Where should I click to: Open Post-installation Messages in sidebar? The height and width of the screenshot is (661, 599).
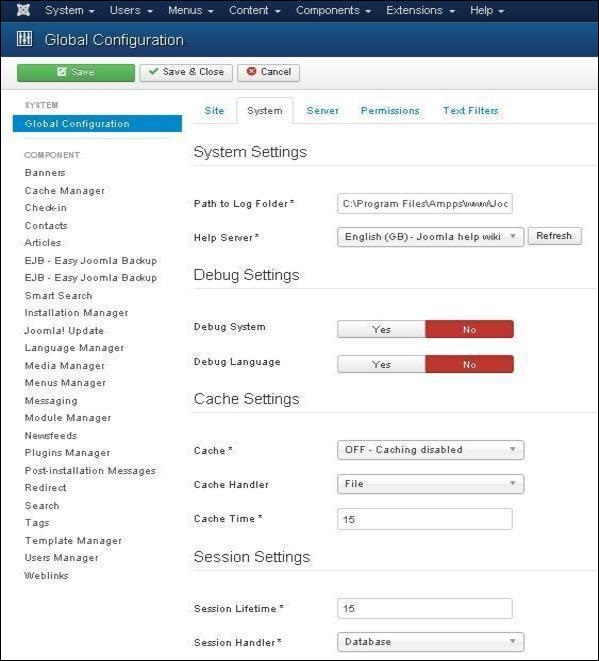pyautogui.click(x=90, y=470)
